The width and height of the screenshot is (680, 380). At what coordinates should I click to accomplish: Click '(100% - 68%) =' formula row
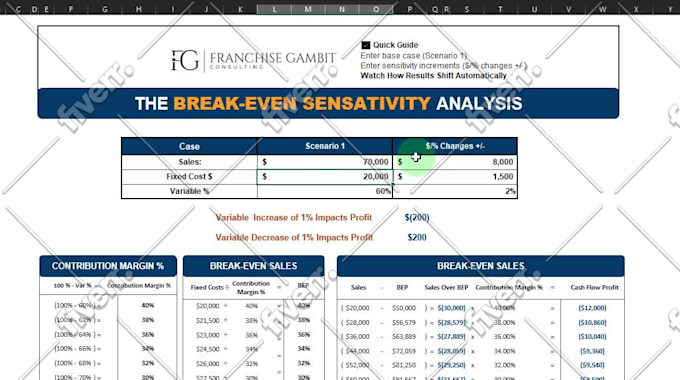pyautogui.click(x=77, y=363)
